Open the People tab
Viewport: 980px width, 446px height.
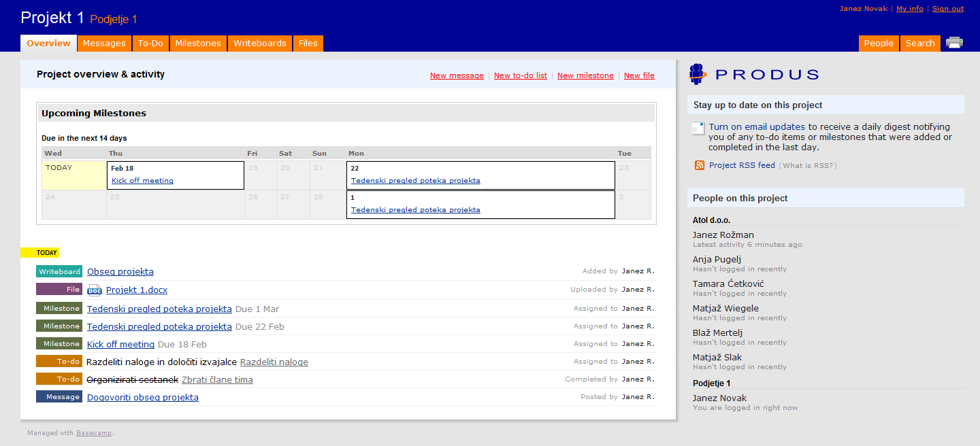[879, 44]
